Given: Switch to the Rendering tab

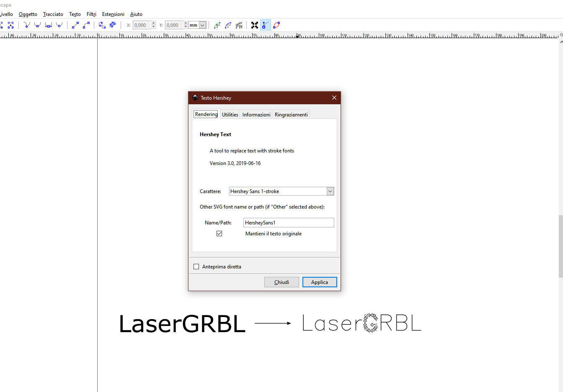Looking at the screenshot, I should point(207,114).
